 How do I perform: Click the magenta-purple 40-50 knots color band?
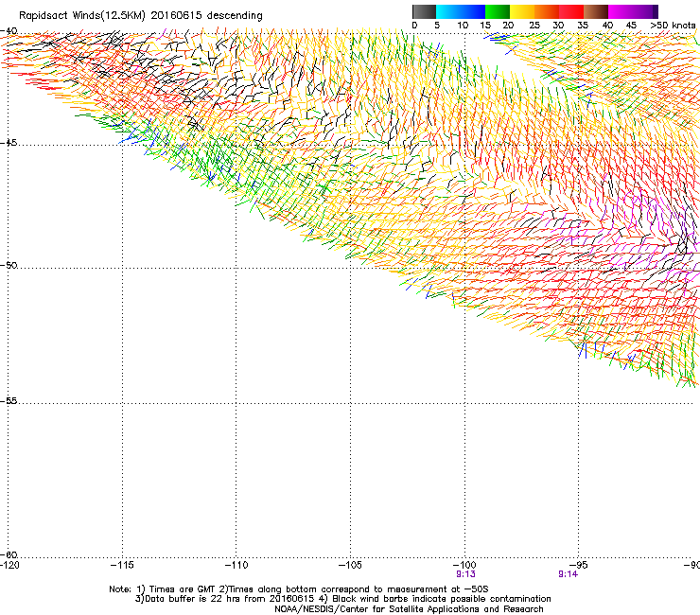pos(633,11)
